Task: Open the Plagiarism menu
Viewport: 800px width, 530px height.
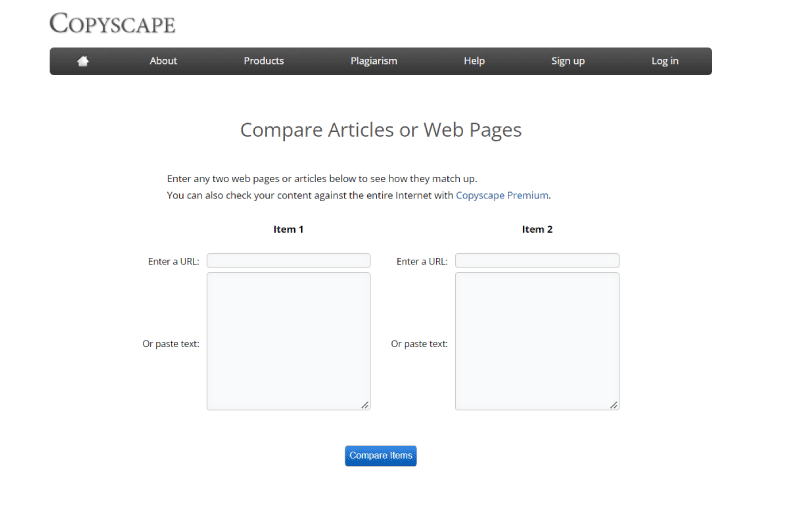Action: 373,61
